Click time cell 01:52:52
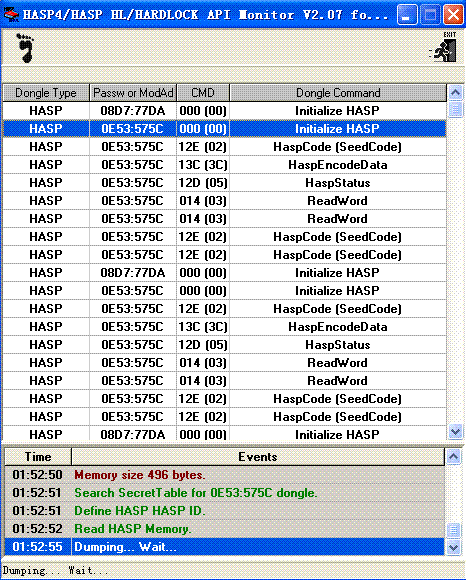The height and width of the screenshot is (580, 466). click(x=37, y=529)
